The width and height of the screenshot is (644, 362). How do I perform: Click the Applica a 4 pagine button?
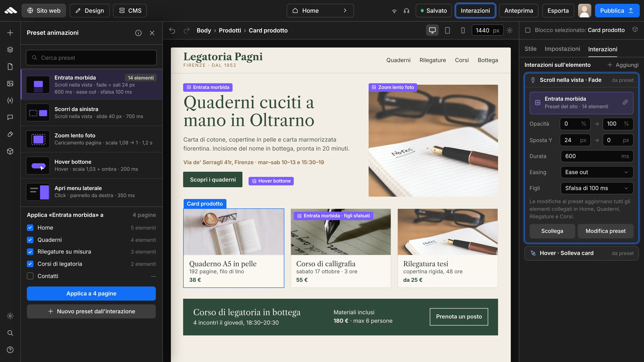click(91, 294)
